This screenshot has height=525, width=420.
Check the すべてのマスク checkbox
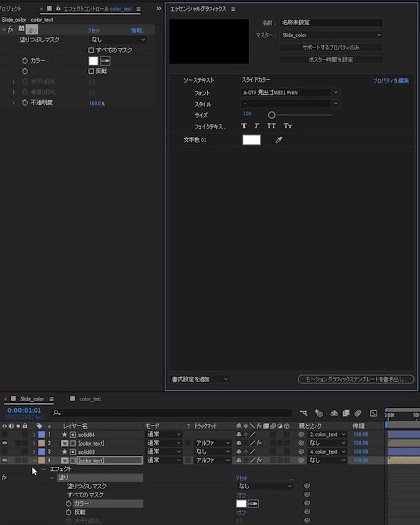[91, 50]
